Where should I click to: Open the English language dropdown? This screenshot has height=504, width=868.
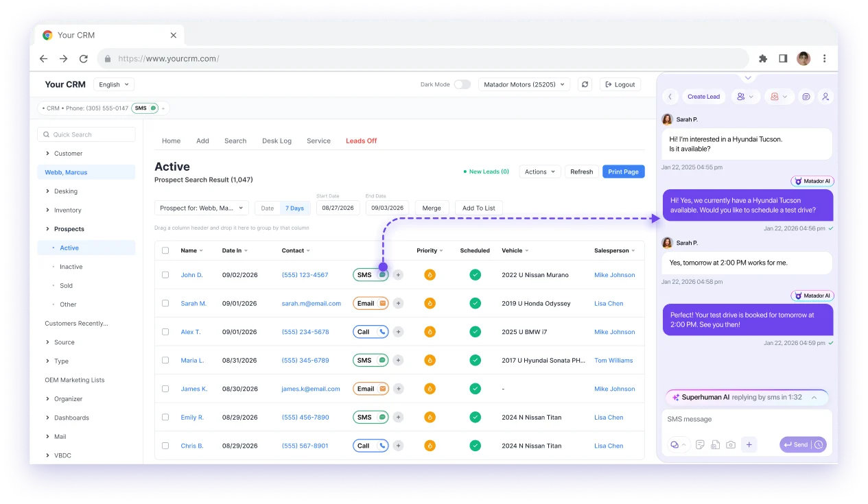[x=114, y=84]
